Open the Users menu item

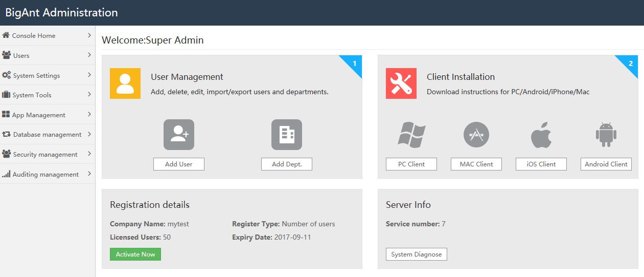tap(48, 55)
